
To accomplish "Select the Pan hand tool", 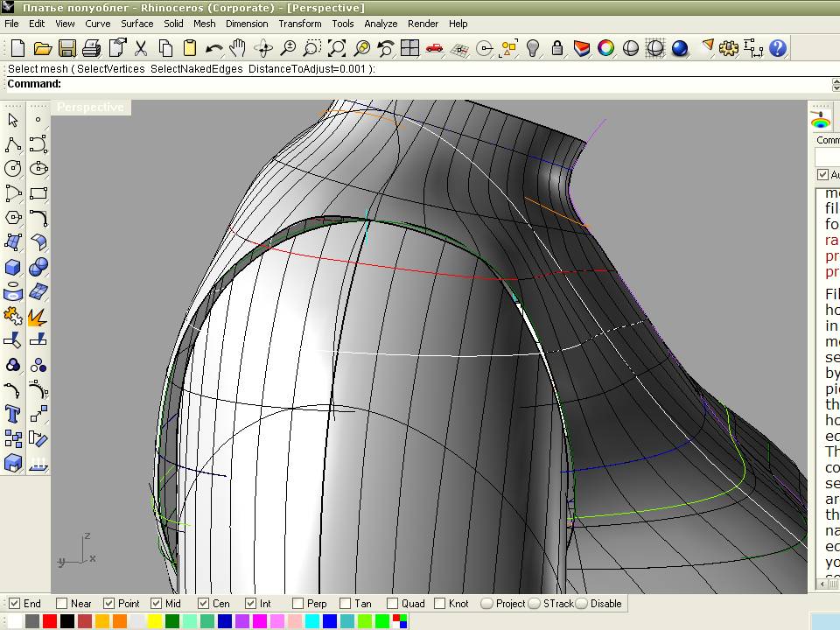I will click(237, 49).
